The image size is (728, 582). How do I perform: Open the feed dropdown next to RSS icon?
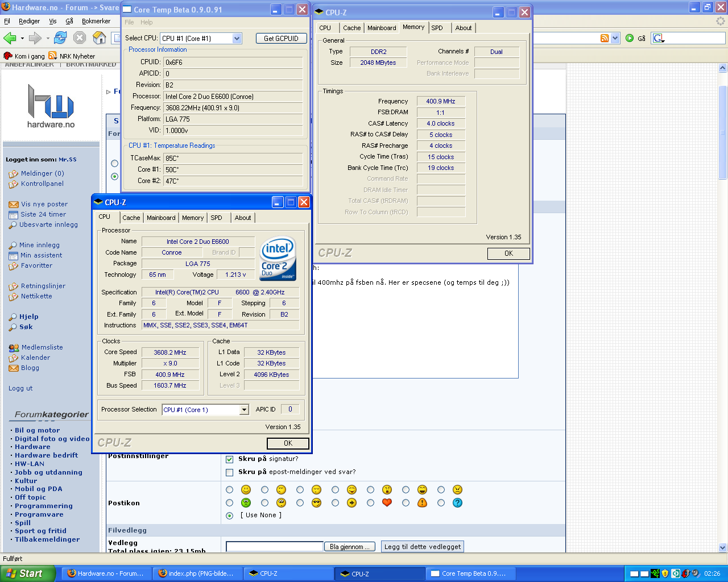click(x=615, y=38)
